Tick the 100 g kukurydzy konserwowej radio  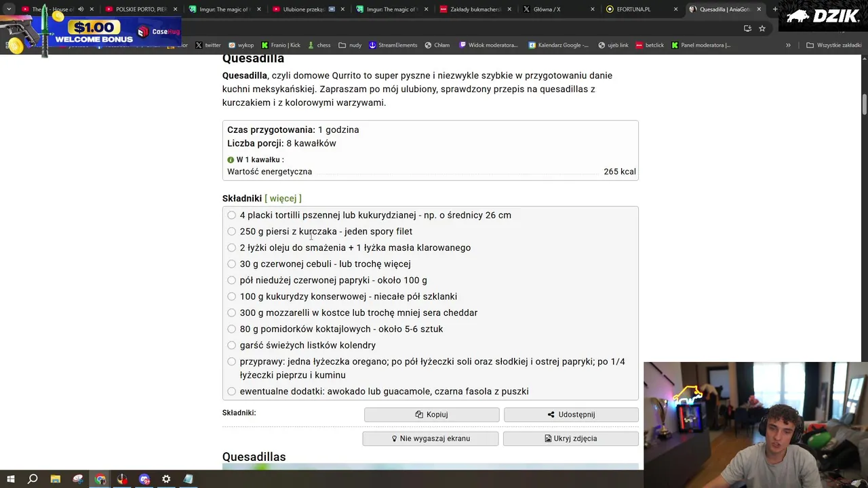pos(232,296)
